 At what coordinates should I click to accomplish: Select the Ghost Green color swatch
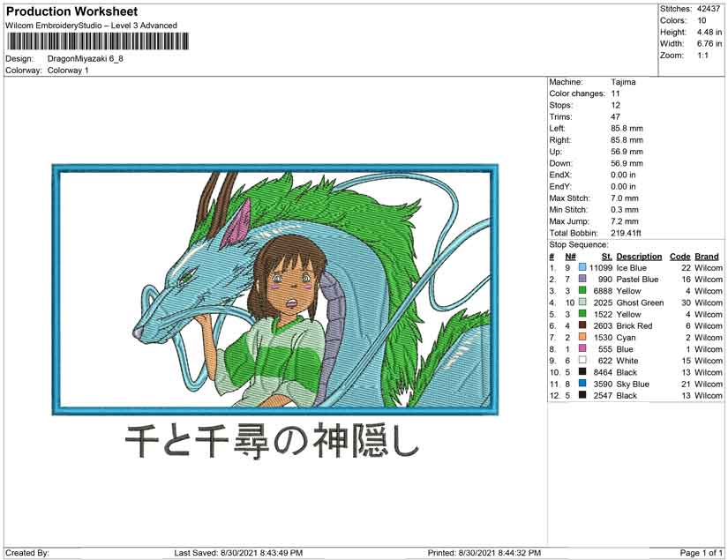pos(582,302)
